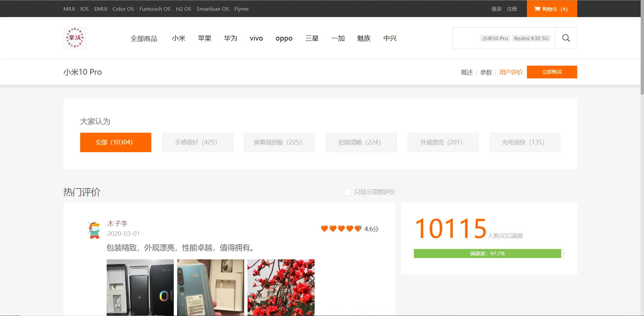Click 小米10 Pro product title
Viewport: 644px width, 316px height.
(x=83, y=72)
